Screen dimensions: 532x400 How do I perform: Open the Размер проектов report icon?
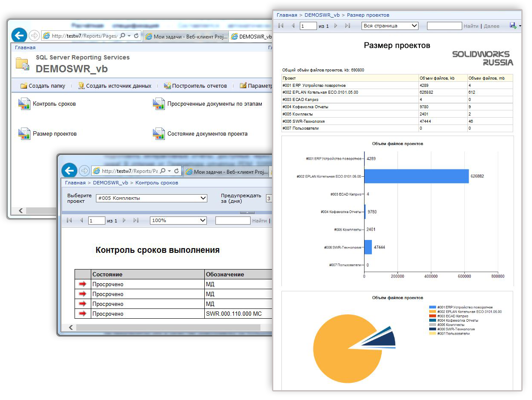click(24, 134)
